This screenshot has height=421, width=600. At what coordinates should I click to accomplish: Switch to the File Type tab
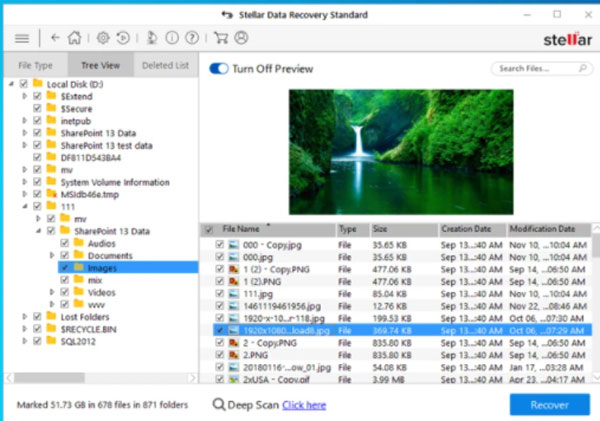(35, 65)
